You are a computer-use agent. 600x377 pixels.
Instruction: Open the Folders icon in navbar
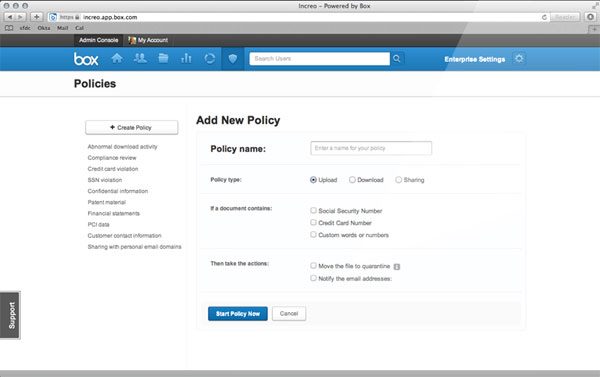163,58
